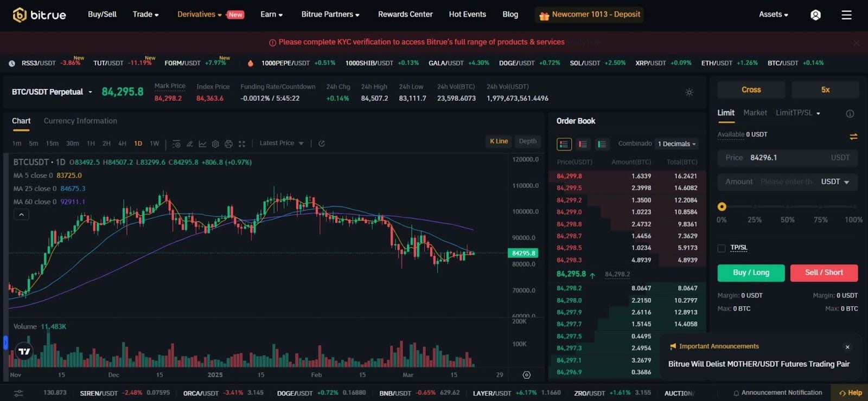Enable the TP/SL checkbox
This screenshot has width=868, height=401.
[x=722, y=248]
